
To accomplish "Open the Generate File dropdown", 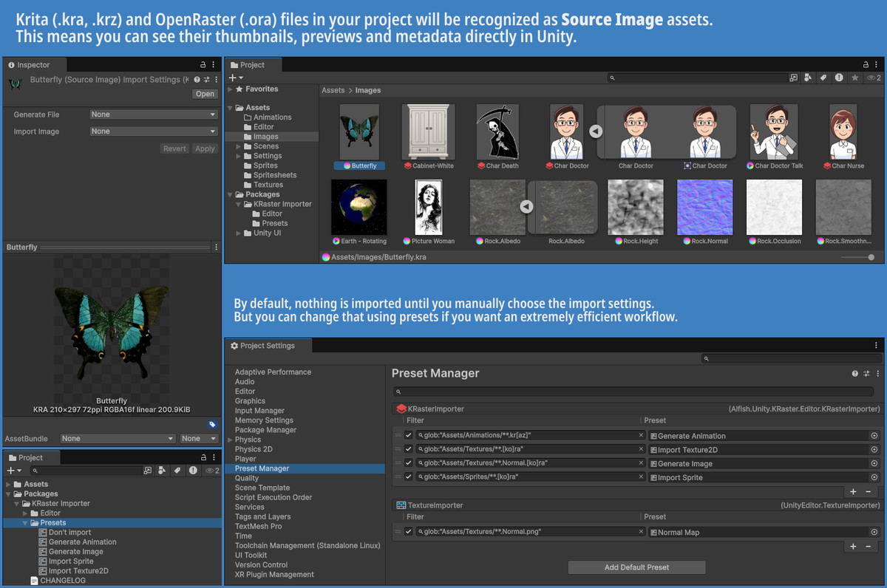I will pos(153,114).
